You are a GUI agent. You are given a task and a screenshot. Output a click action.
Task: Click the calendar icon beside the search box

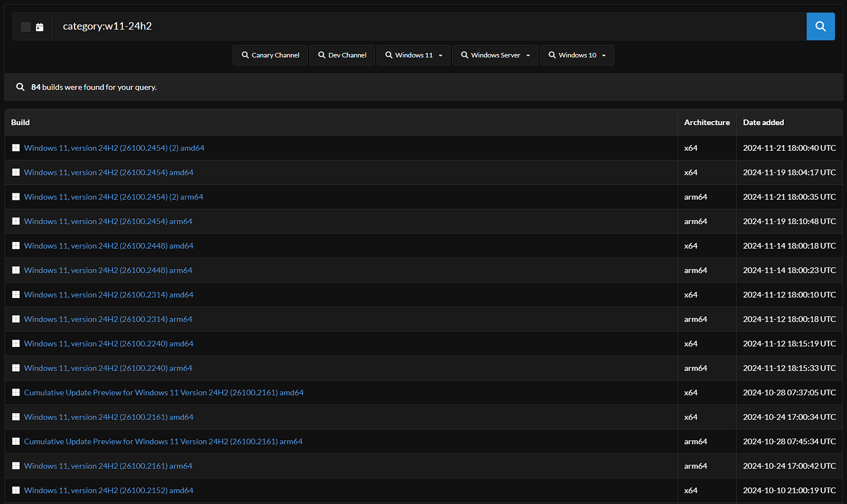(x=40, y=27)
